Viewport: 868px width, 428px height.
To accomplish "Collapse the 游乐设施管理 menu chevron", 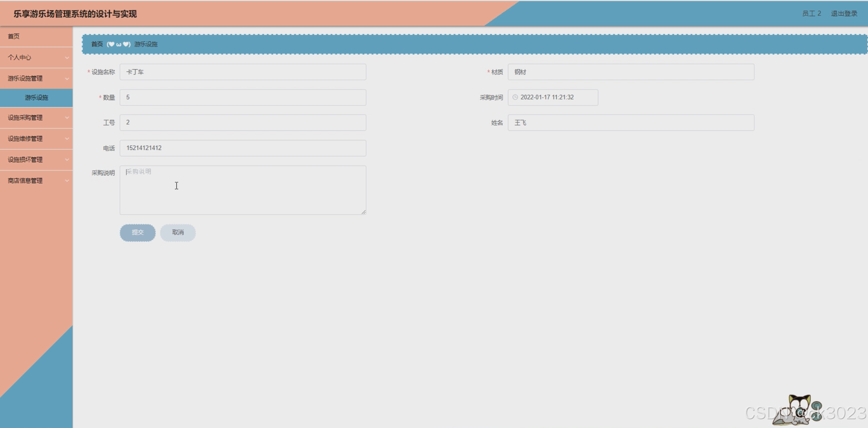I will click(x=67, y=78).
